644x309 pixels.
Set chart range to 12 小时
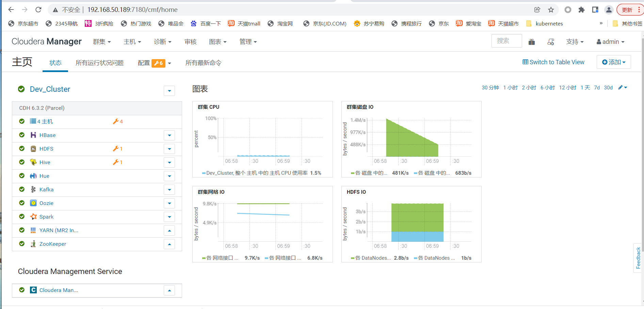[x=568, y=88]
